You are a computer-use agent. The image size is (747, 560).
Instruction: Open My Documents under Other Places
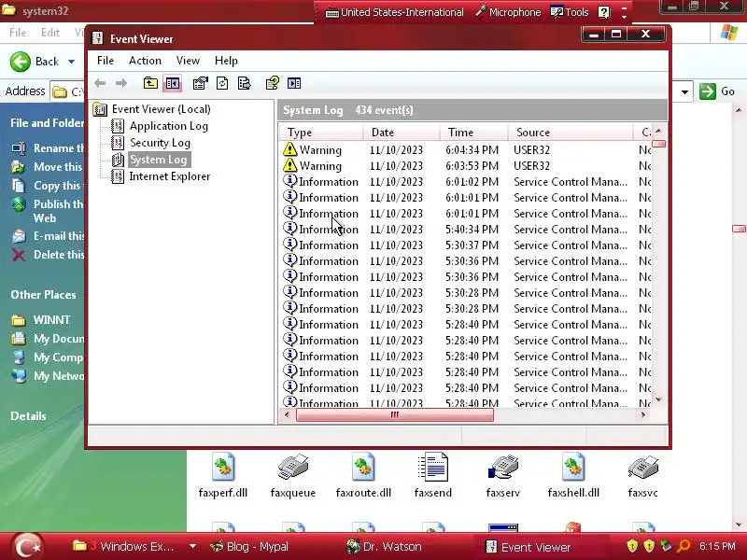48,339
